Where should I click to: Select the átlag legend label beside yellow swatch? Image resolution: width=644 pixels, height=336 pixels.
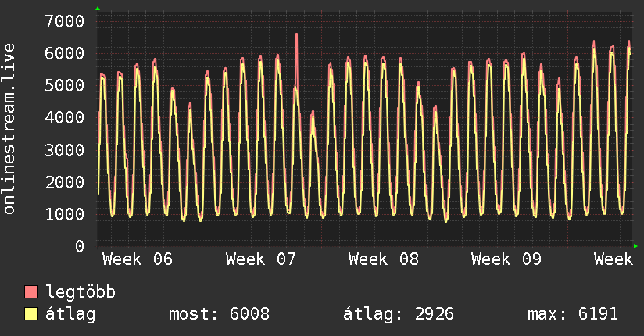[70, 314]
